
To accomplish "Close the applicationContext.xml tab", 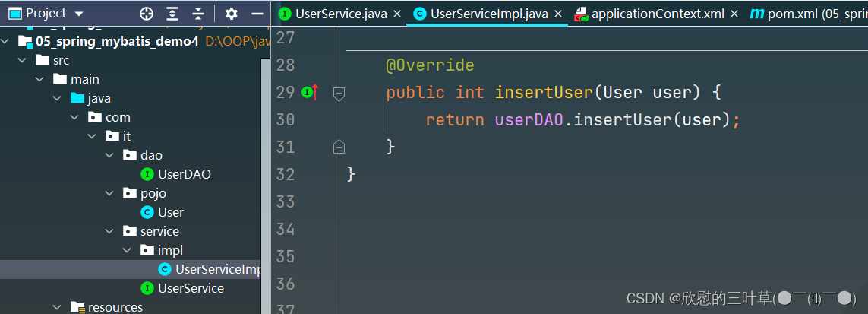I will pos(734,14).
